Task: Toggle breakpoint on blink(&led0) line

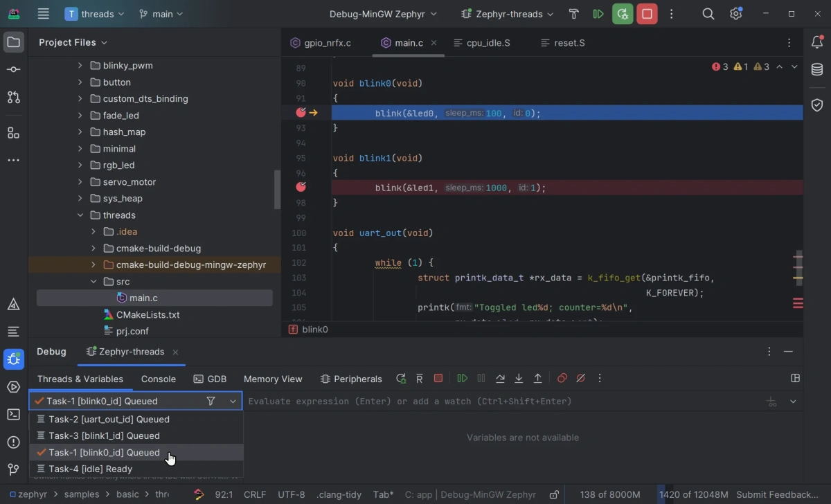Action: point(301,113)
